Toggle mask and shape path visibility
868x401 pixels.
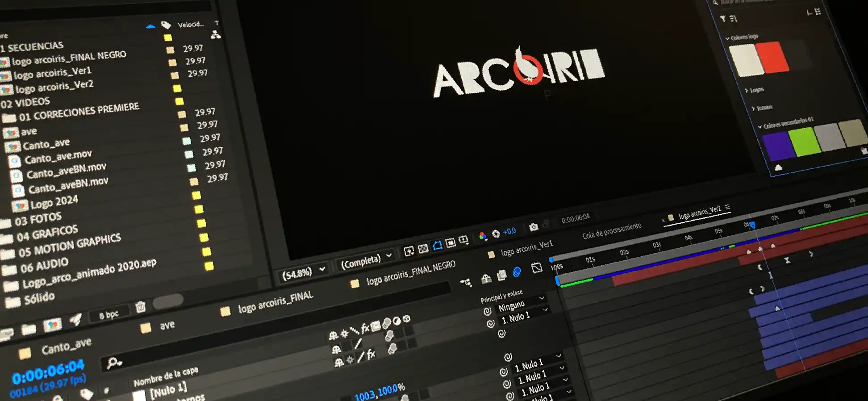[x=437, y=245]
